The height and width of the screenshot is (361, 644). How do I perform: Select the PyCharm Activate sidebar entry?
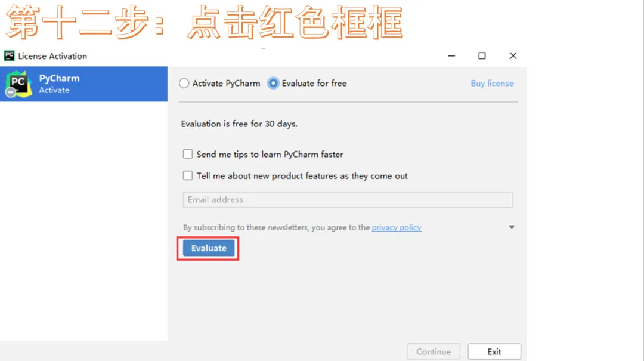(84, 84)
